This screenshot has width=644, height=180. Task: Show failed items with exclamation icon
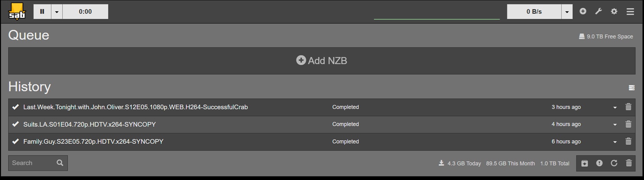point(599,163)
